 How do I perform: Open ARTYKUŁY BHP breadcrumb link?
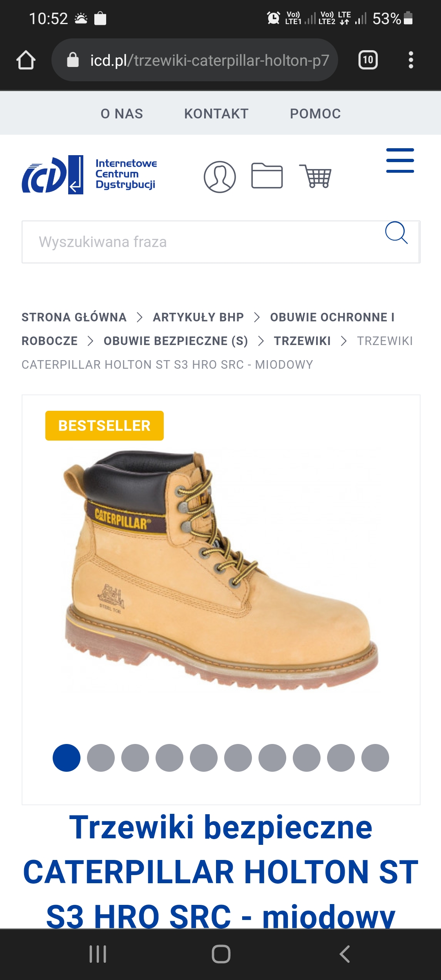[x=198, y=317]
